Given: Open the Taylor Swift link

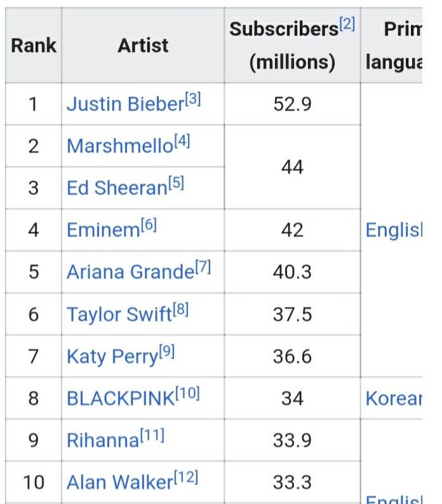Looking at the screenshot, I should click(x=119, y=315).
